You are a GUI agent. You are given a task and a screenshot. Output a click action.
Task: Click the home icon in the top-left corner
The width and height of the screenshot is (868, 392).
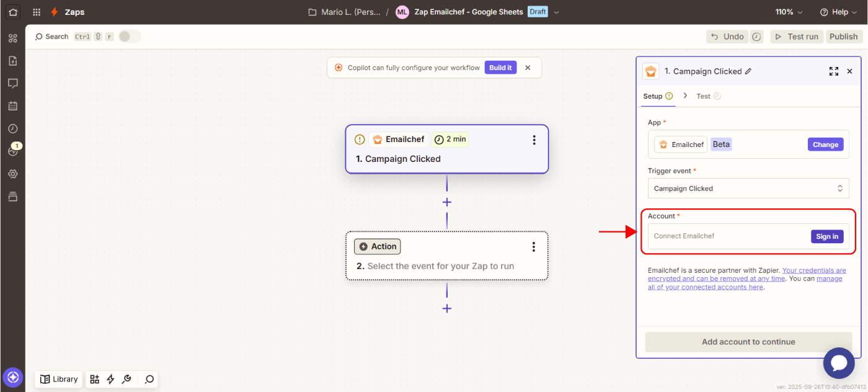pos(12,12)
